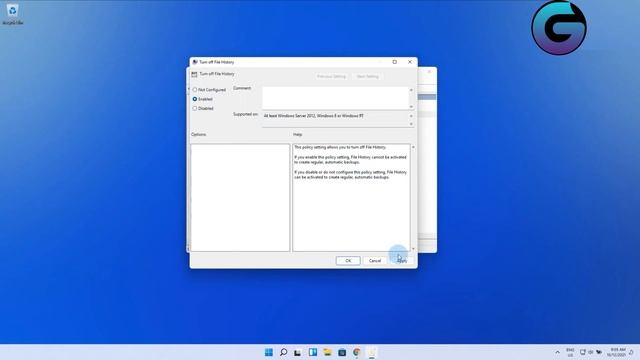This screenshot has height=360, width=640.
Task: Click the empty Options pane
Action: pos(240,198)
